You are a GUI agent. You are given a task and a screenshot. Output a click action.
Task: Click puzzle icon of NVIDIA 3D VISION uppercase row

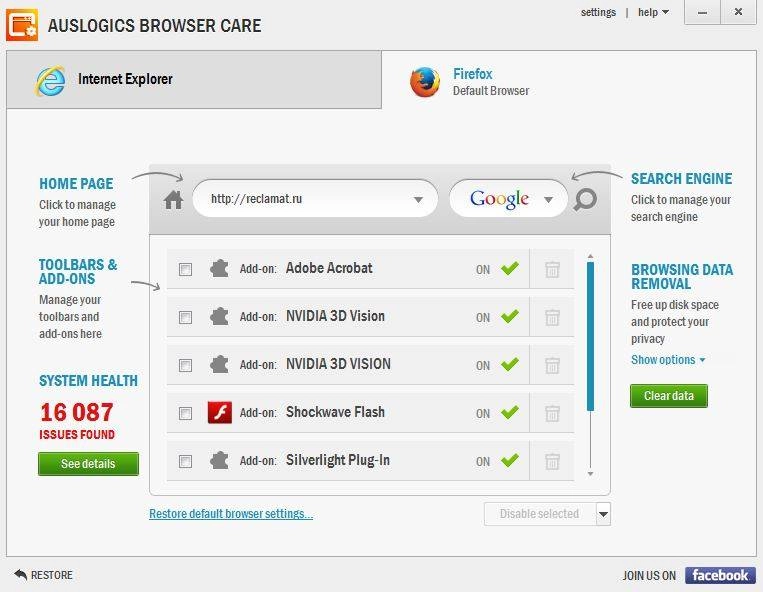coord(219,364)
